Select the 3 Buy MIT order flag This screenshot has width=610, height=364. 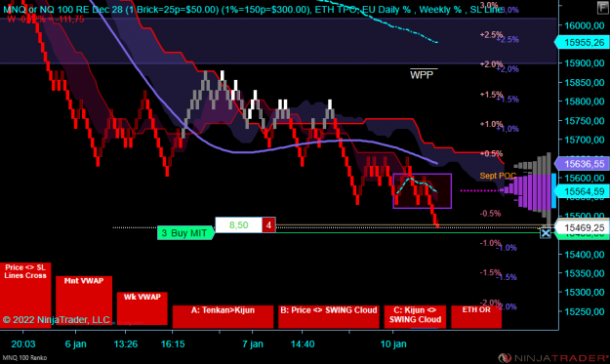(185, 233)
